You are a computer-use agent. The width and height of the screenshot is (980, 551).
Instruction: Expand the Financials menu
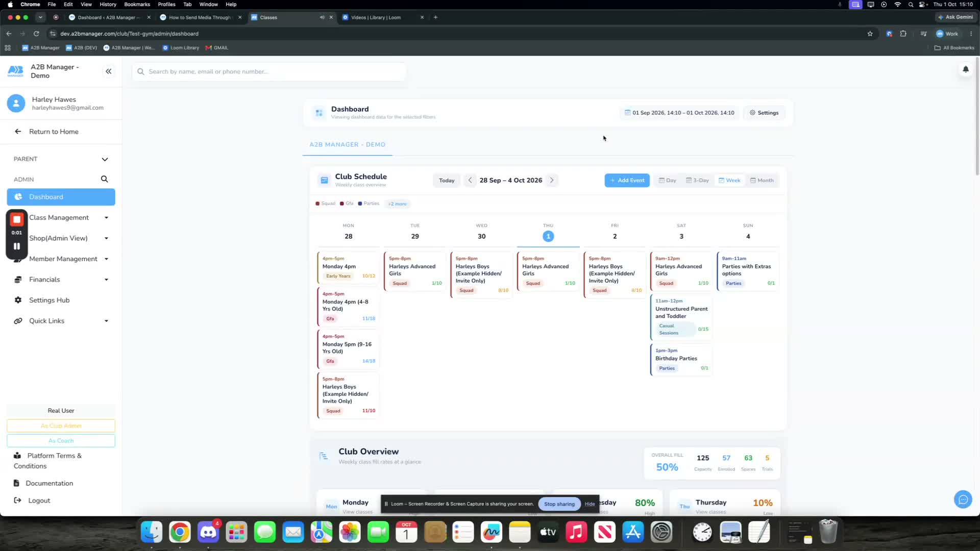pos(106,280)
